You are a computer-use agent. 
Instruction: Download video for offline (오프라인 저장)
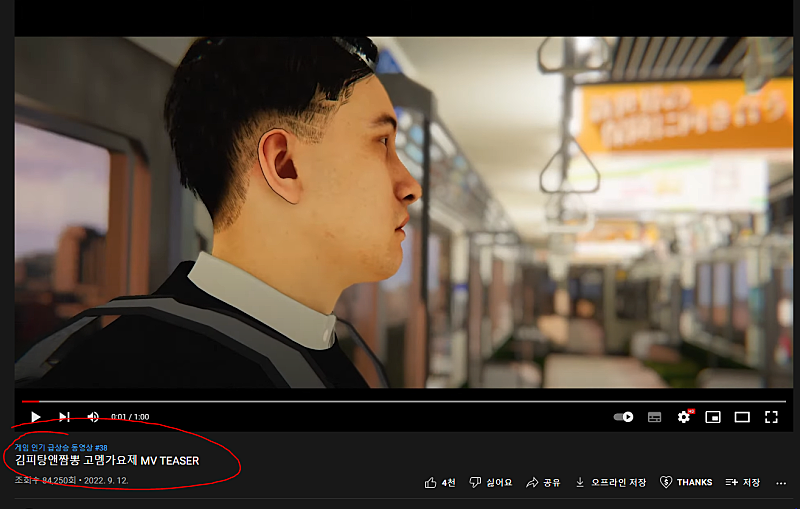coord(610,482)
